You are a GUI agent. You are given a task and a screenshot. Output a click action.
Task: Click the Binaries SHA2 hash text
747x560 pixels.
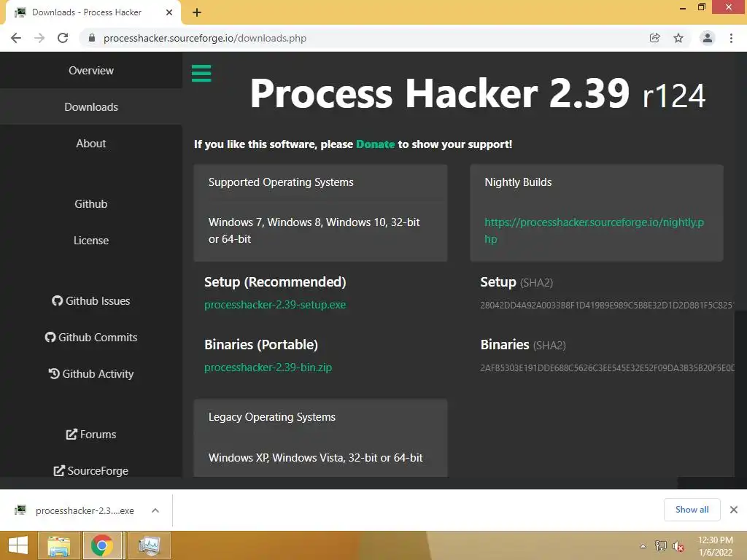coord(608,368)
